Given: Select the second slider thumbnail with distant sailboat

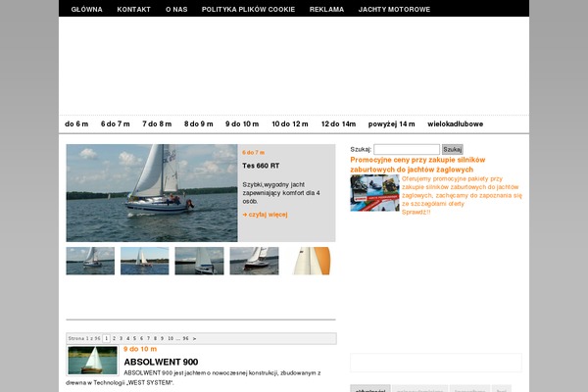Looking at the screenshot, I should [x=145, y=261].
